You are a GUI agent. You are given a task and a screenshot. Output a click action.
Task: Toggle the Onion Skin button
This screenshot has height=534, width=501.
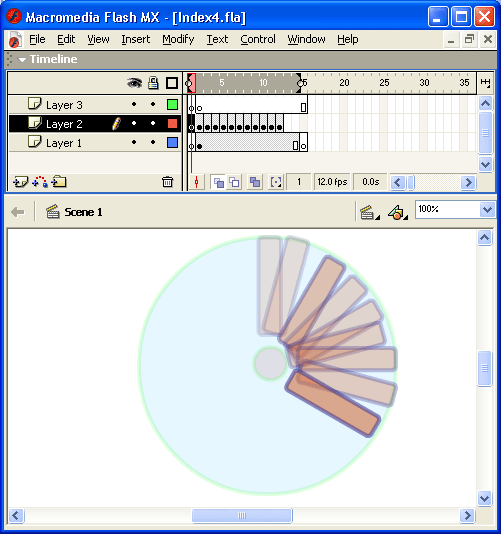218,182
